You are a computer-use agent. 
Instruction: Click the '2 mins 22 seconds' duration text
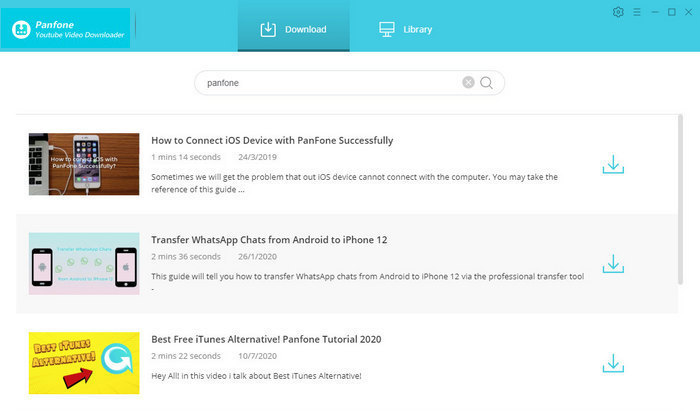point(186,356)
